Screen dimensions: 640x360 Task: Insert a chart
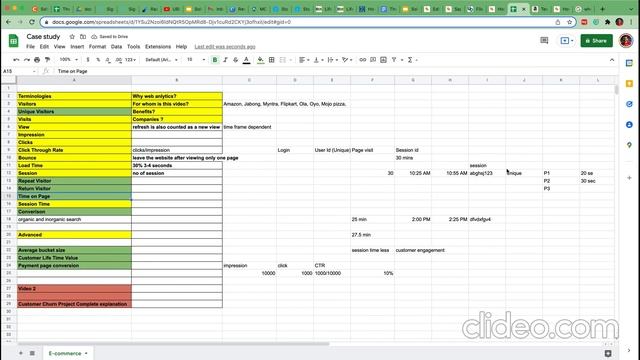pyautogui.click(x=383, y=60)
